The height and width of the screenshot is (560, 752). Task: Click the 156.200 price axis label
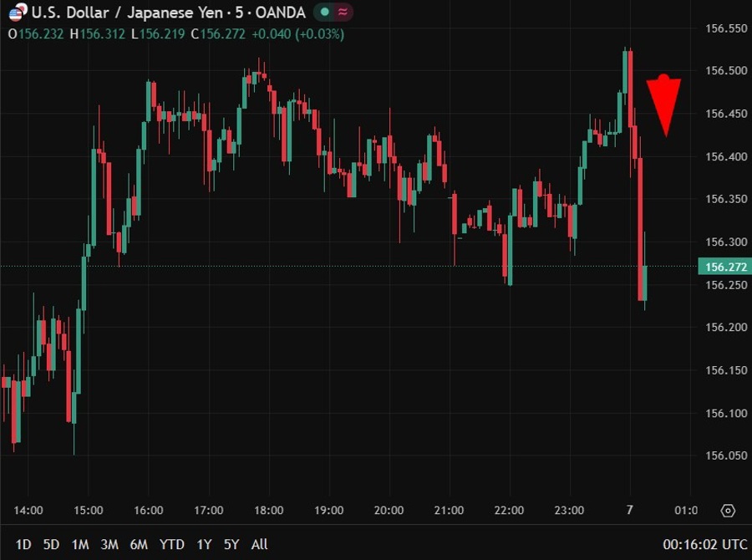[726, 328]
